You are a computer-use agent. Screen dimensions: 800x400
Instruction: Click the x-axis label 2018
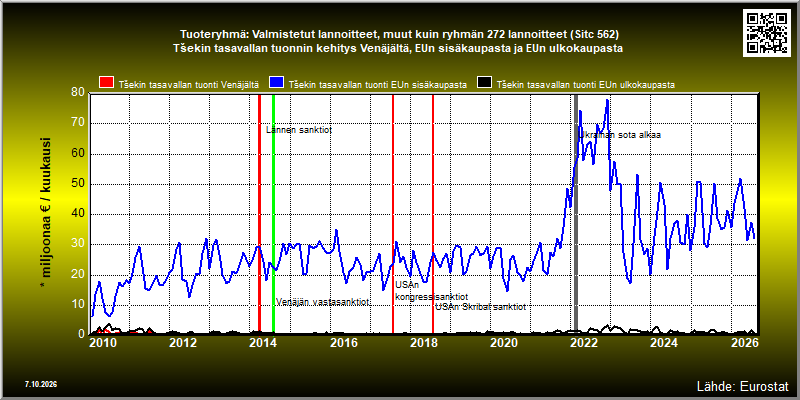pyautogui.click(x=423, y=342)
